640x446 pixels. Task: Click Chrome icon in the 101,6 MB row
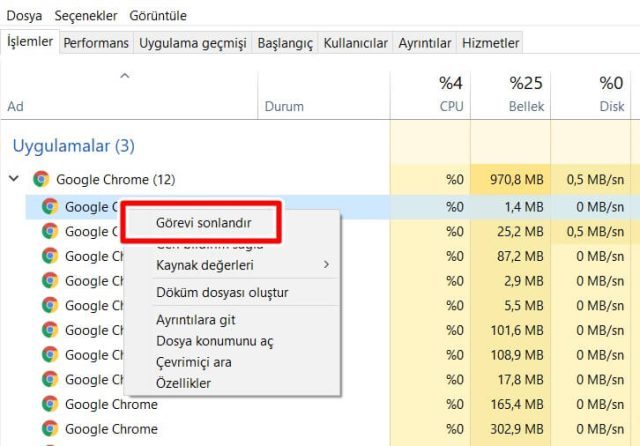[50, 330]
